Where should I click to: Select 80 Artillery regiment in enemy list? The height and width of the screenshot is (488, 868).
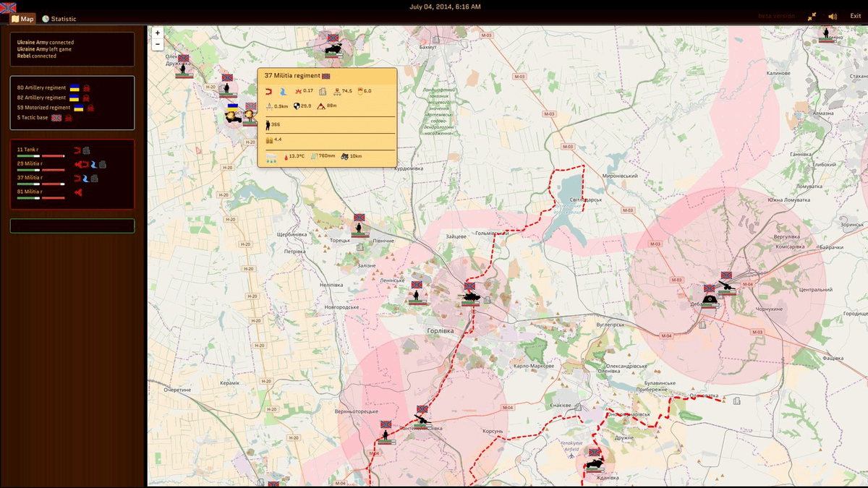(41, 87)
